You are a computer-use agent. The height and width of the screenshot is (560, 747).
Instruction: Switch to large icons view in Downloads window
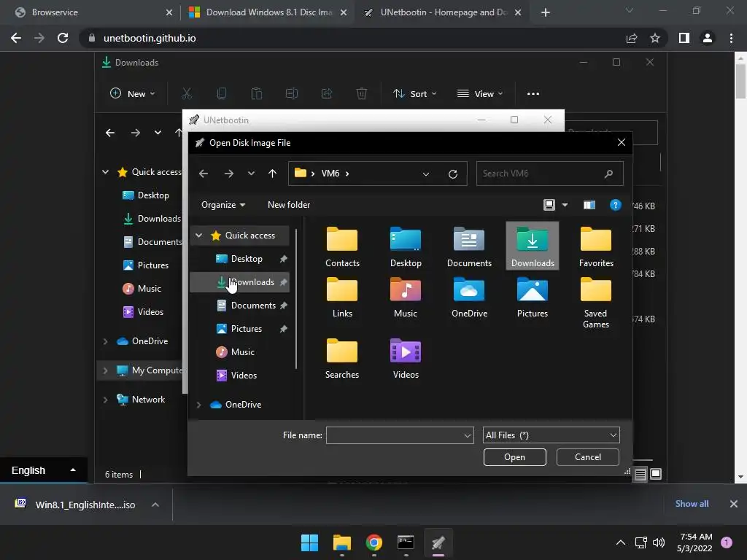click(656, 474)
